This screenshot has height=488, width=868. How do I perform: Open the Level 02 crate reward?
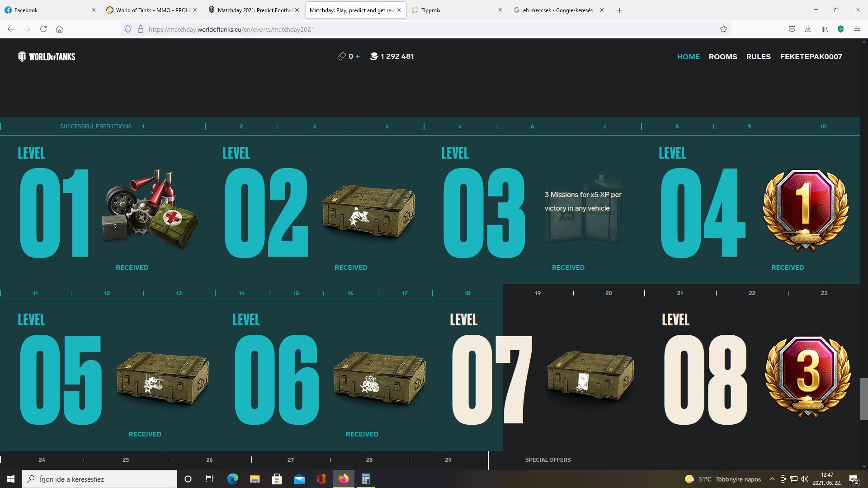(368, 211)
